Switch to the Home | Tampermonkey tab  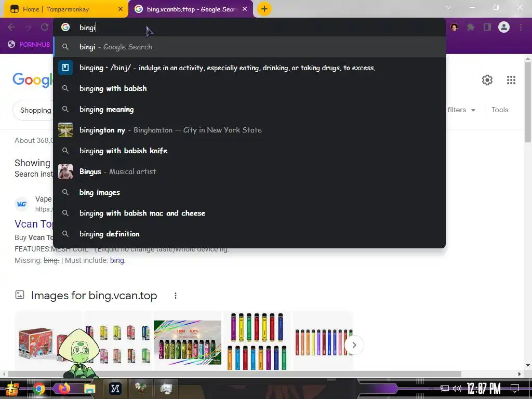[66, 9]
